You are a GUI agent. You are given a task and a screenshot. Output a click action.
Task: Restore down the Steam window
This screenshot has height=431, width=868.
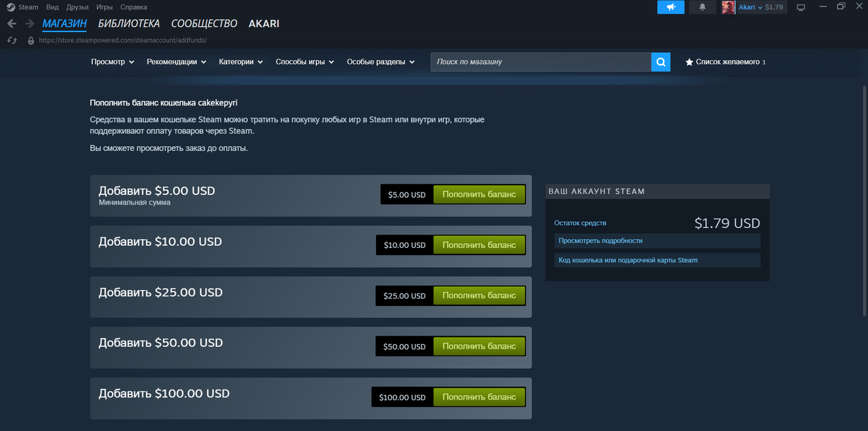[841, 7]
